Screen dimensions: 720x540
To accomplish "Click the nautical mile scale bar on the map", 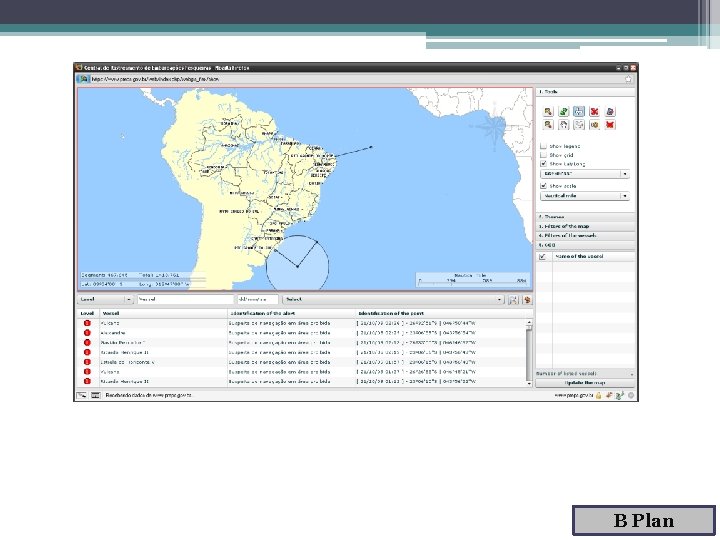I will [x=472, y=280].
